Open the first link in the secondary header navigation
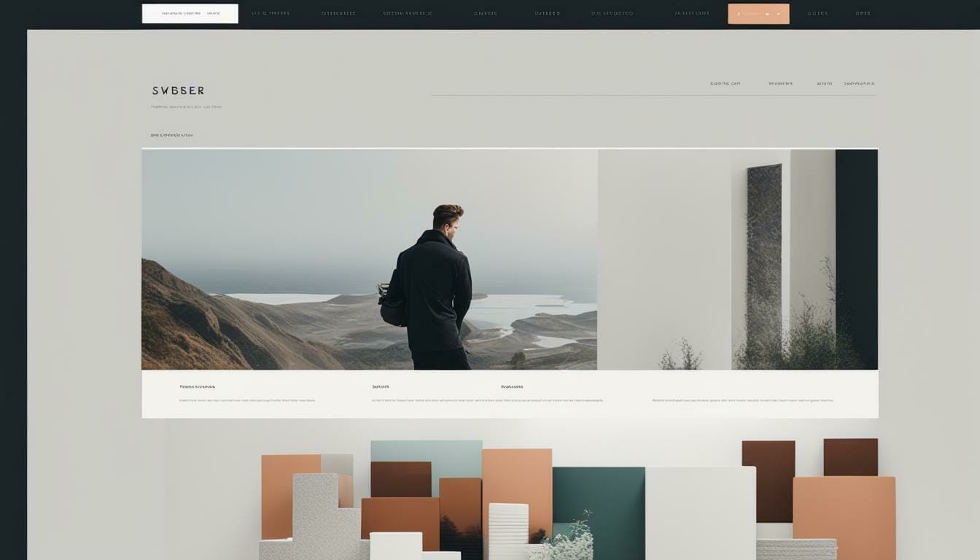The width and height of the screenshot is (980, 560). [x=725, y=84]
